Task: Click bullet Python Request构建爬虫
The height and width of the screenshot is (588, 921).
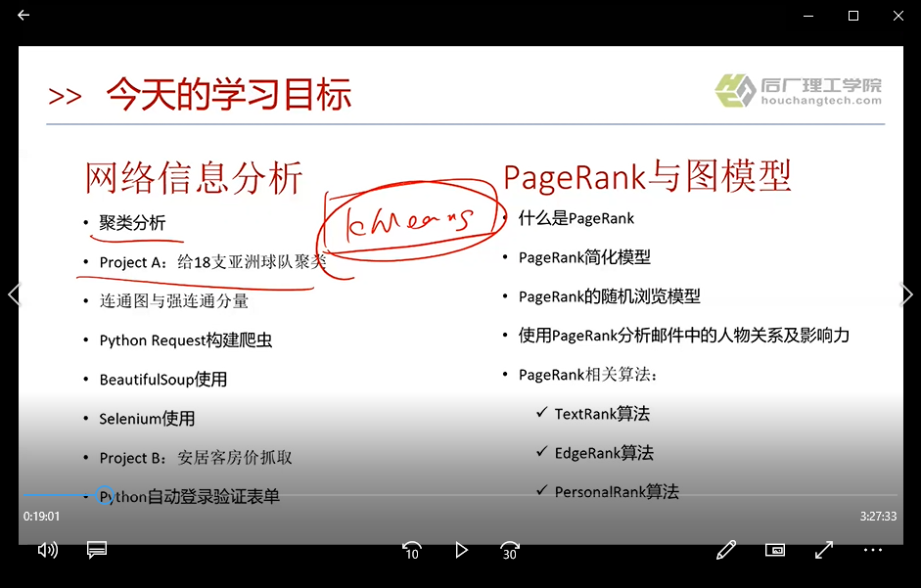Action: [186, 340]
